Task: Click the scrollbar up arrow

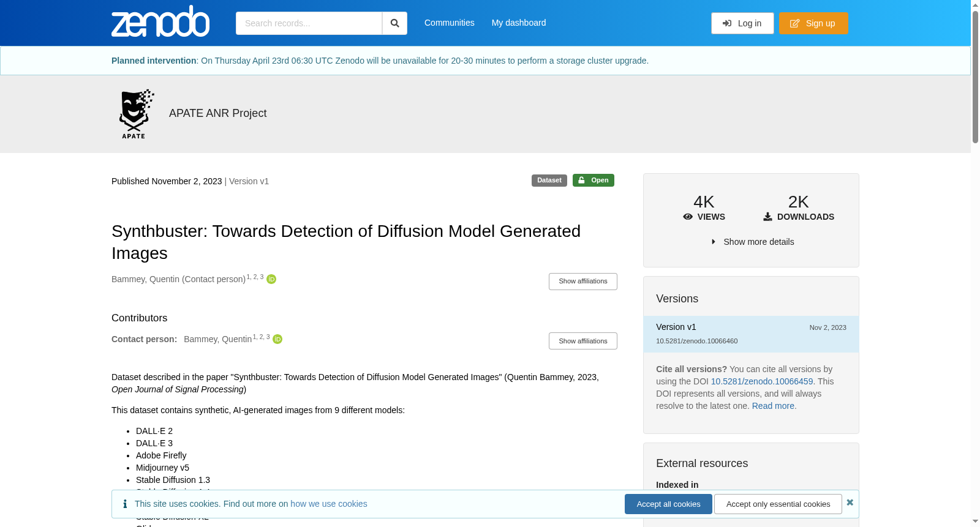Action: click(x=975, y=5)
